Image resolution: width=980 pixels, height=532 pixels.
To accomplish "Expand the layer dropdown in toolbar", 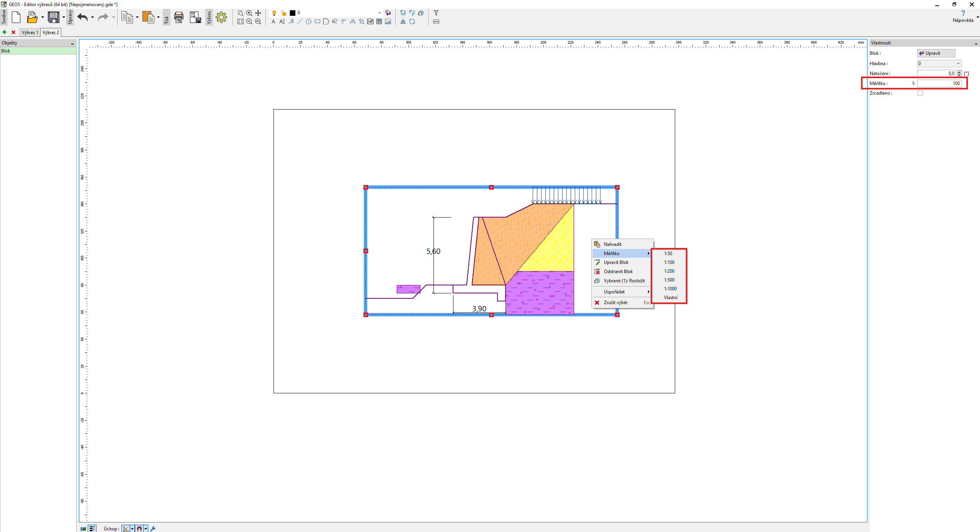I will [380, 13].
